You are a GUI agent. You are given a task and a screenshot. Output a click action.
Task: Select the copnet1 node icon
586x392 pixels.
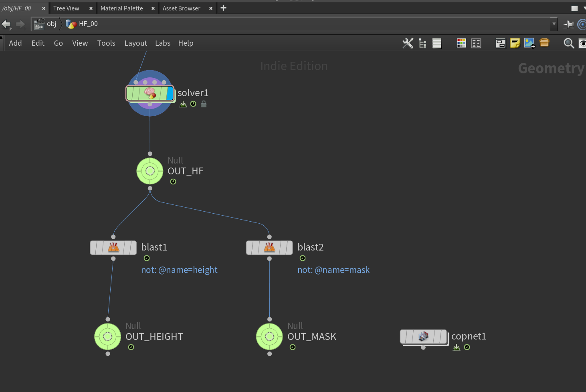click(424, 337)
